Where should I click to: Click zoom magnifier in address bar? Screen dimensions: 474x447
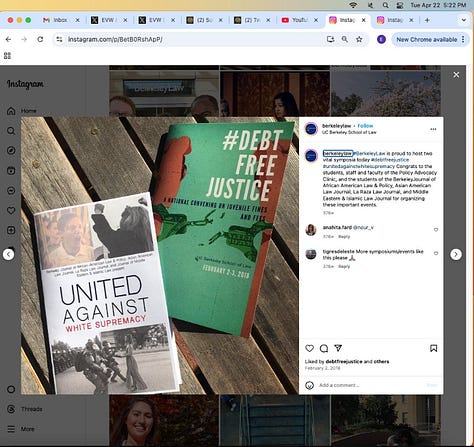click(x=345, y=39)
